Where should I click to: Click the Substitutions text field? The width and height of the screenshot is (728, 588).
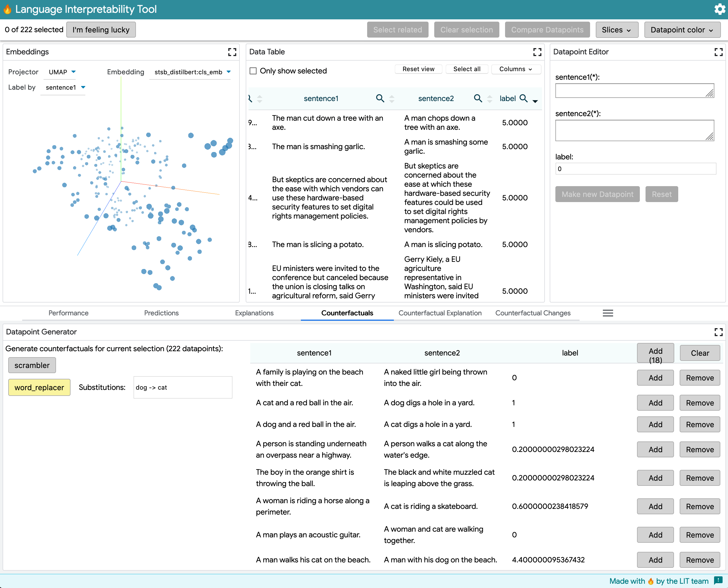[183, 387]
